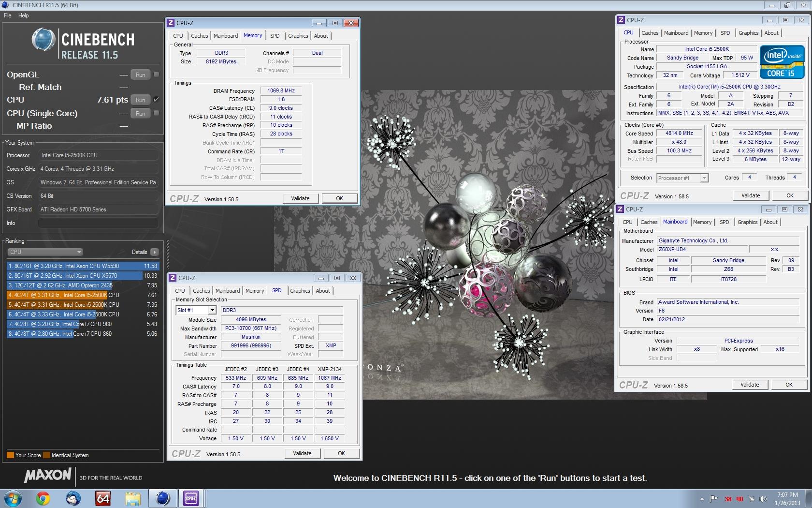Click OK in Mainboard CPU-Z window
Viewport: 812px width, 508px height.
coord(789,385)
